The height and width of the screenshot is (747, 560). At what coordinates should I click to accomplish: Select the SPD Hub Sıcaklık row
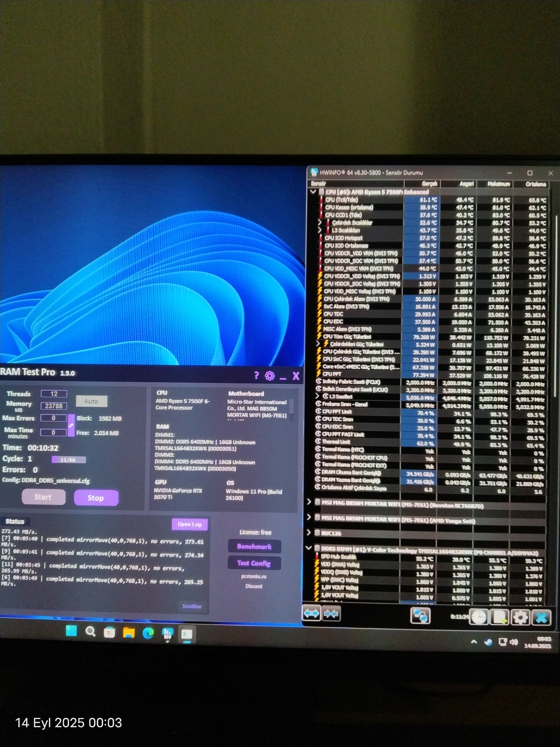pos(430,557)
